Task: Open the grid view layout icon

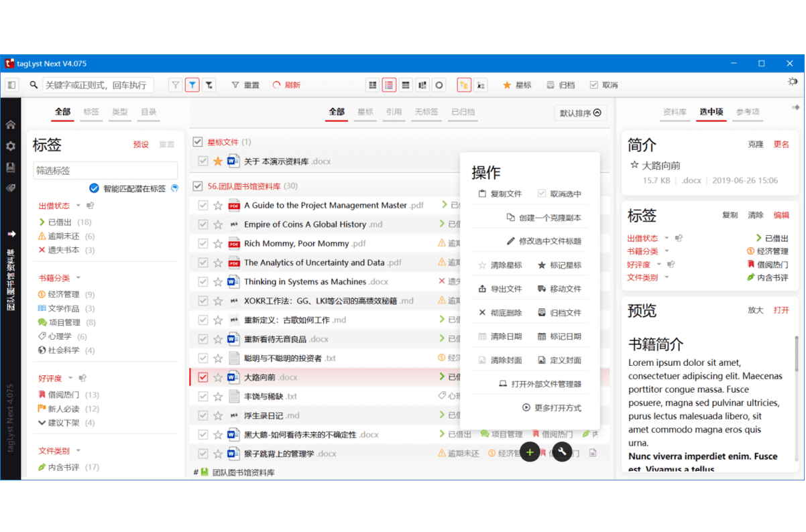Action: [372, 84]
